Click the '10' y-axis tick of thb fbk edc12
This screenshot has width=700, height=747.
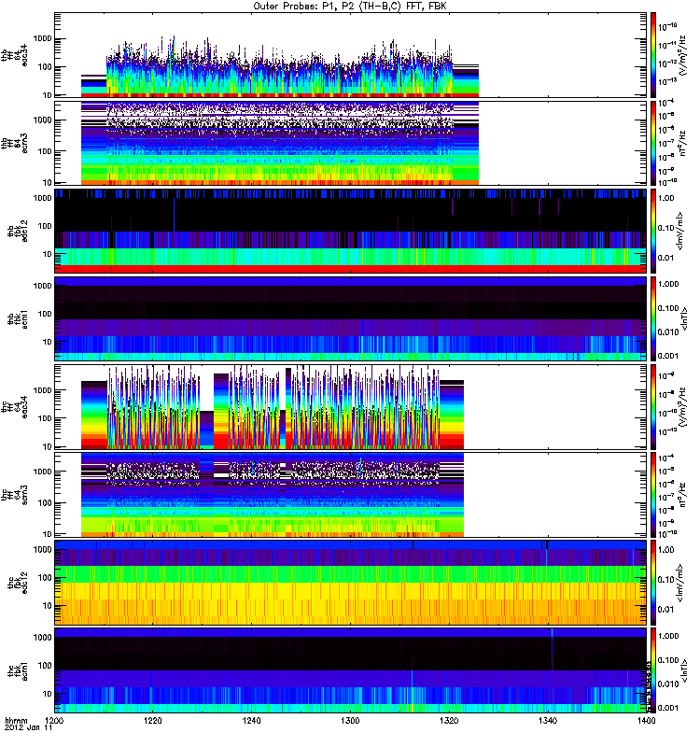48,254
